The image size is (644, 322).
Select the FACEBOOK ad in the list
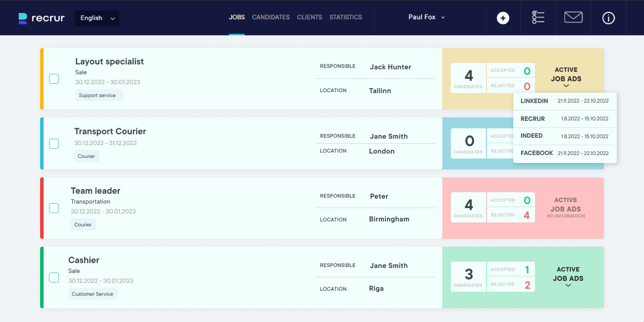(x=565, y=153)
